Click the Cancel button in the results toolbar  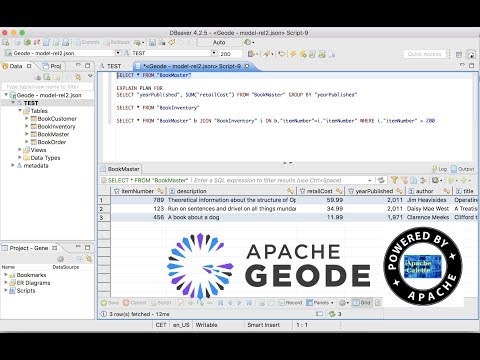pyautogui.click(x=135, y=303)
